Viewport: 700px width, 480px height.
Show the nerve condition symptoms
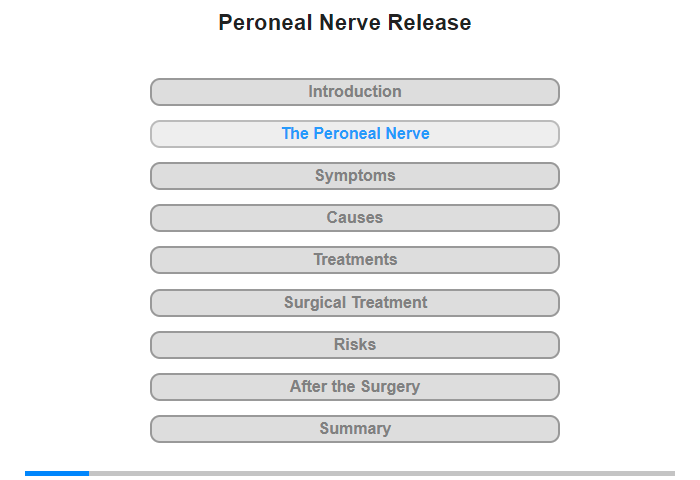354,176
